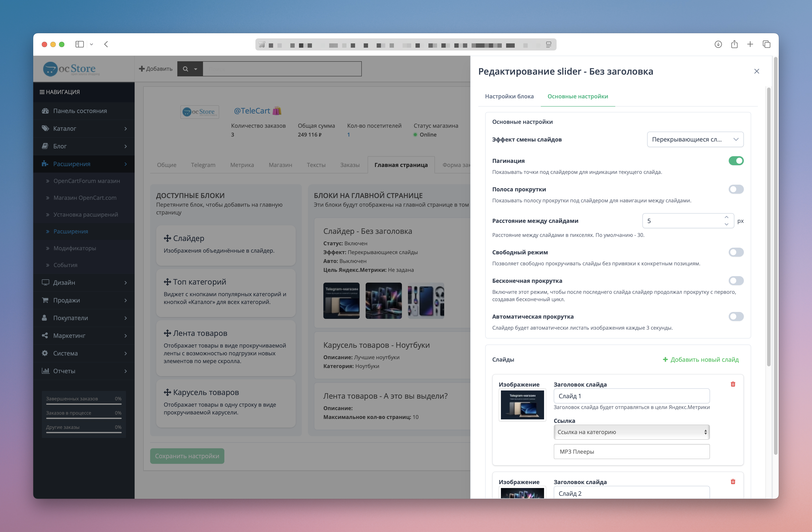Image resolution: width=812 pixels, height=532 pixels.
Task: Open the Safari tab overview icon
Action: pyautogui.click(x=766, y=44)
